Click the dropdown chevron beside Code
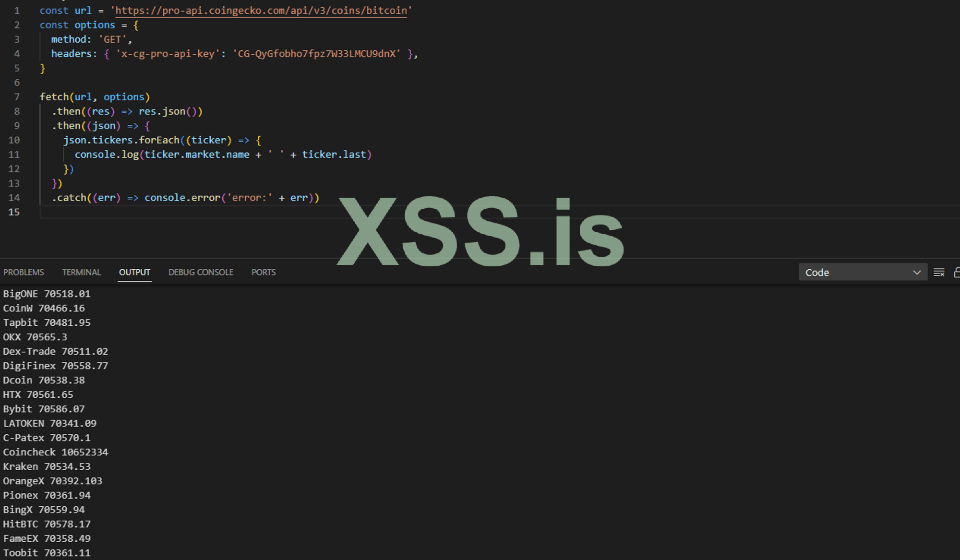 (917, 273)
